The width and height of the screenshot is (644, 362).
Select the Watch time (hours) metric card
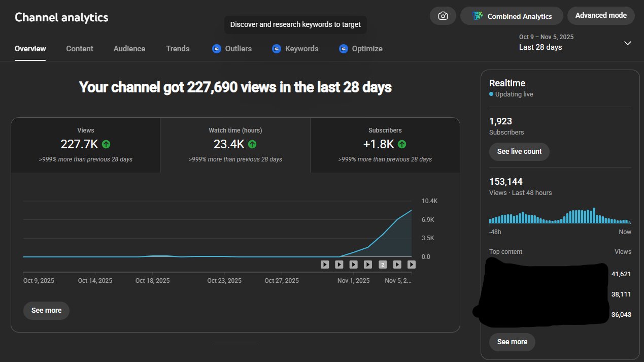tap(235, 145)
